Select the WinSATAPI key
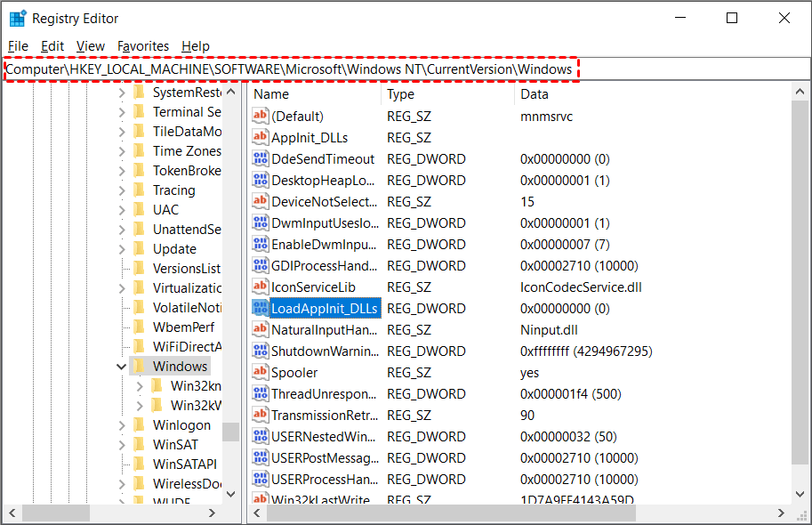The image size is (812, 525). [x=185, y=464]
